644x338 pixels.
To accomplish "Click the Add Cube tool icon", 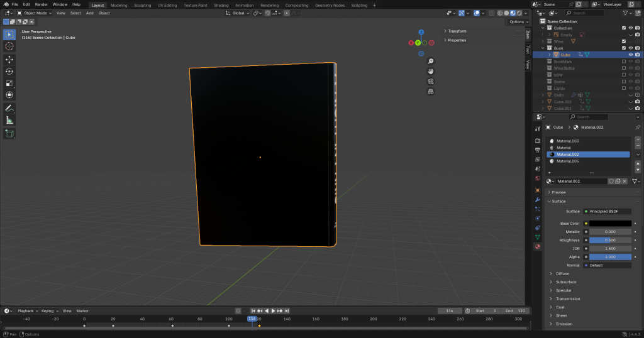I will [x=9, y=133].
